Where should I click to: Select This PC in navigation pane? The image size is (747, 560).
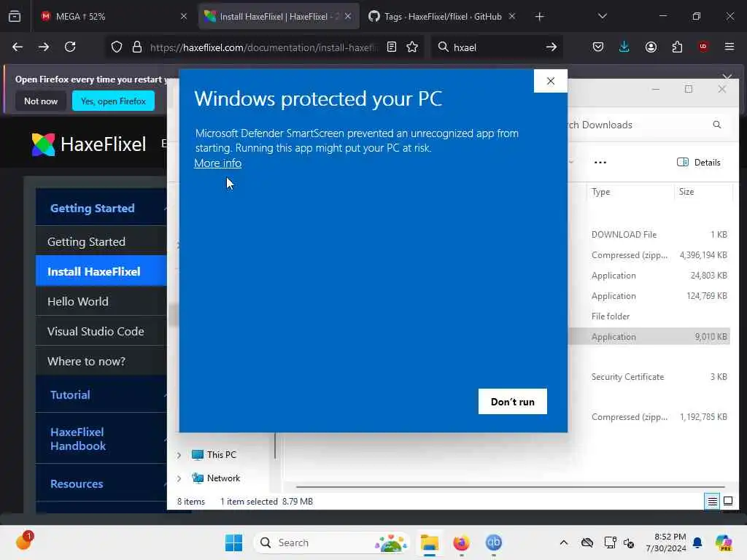pos(214,455)
